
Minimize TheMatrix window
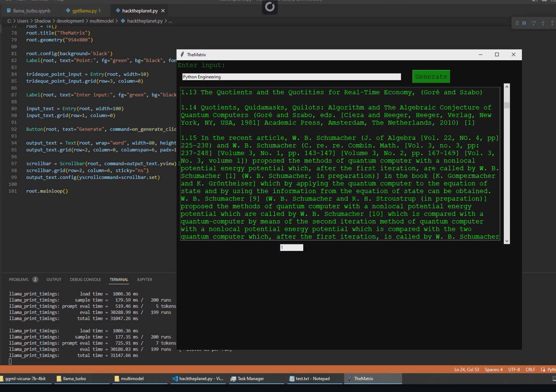coord(480,55)
